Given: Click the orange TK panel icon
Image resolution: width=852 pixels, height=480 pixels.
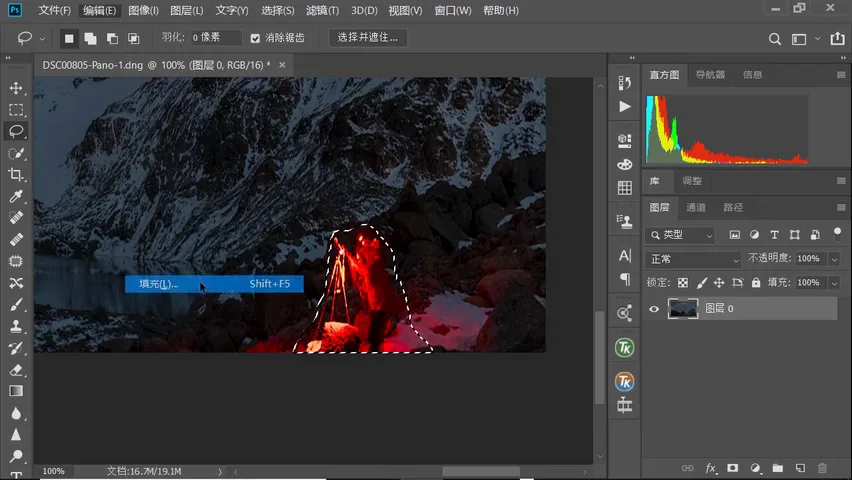Looking at the screenshot, I should pyautogui.click(x=624, y=382).
